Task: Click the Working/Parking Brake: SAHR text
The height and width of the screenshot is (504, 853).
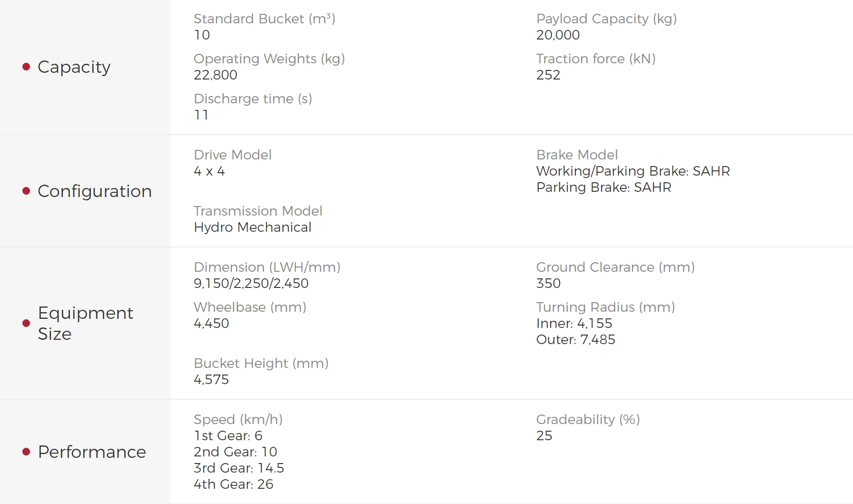Action: click(x=633, y=171)
